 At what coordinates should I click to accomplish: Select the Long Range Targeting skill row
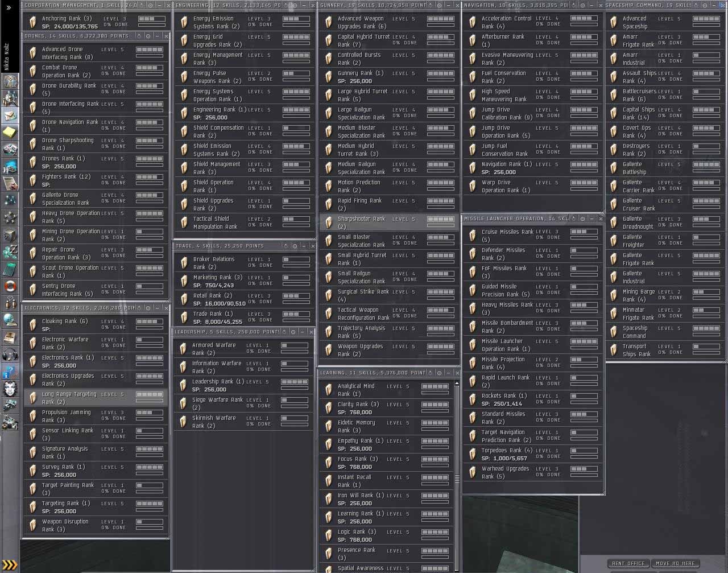point(96,398)
